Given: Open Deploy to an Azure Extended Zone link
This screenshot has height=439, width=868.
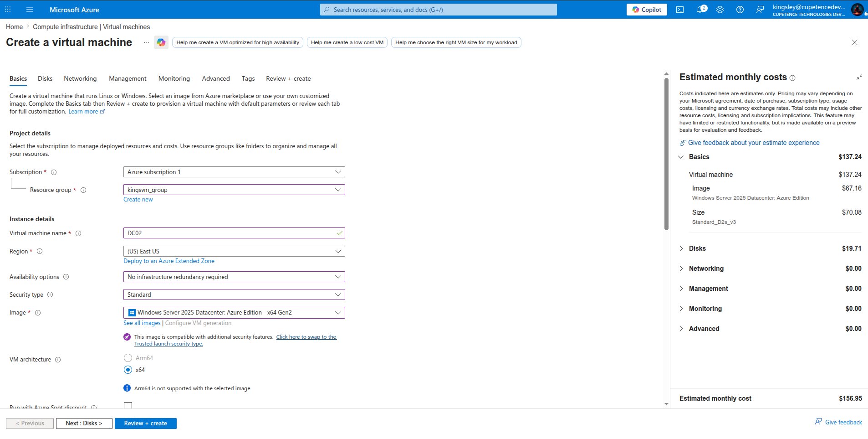Looking at the screenshot, I should pos(169,261).
